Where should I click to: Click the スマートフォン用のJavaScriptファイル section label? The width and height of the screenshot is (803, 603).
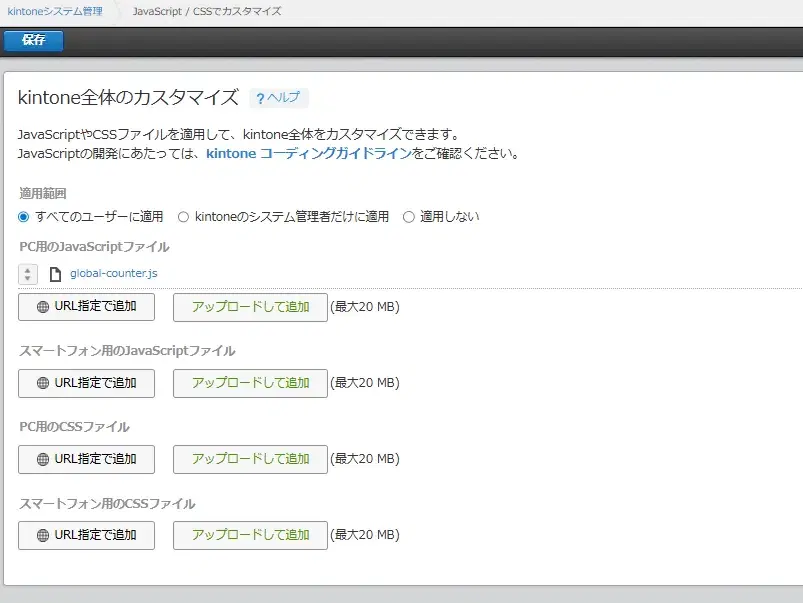click(127, 351)
